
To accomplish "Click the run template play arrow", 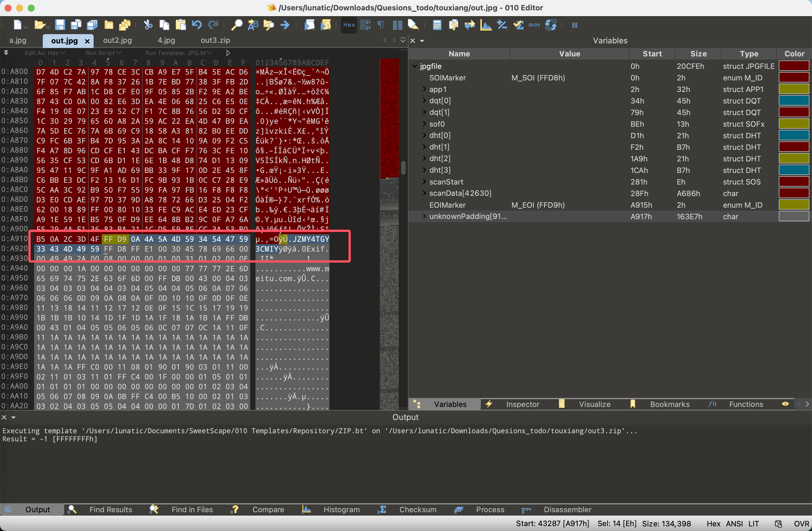I will point(228,53).
